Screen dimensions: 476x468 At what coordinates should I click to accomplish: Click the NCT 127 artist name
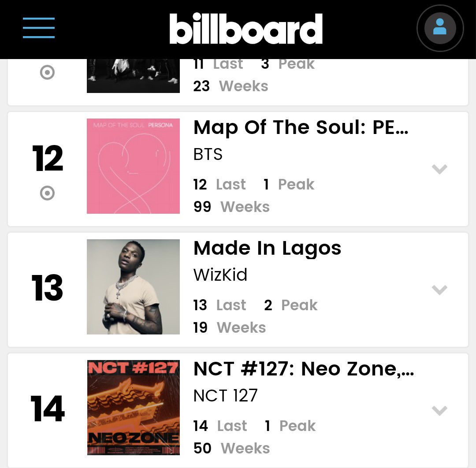pyautogui.click(x=225, y=396)
